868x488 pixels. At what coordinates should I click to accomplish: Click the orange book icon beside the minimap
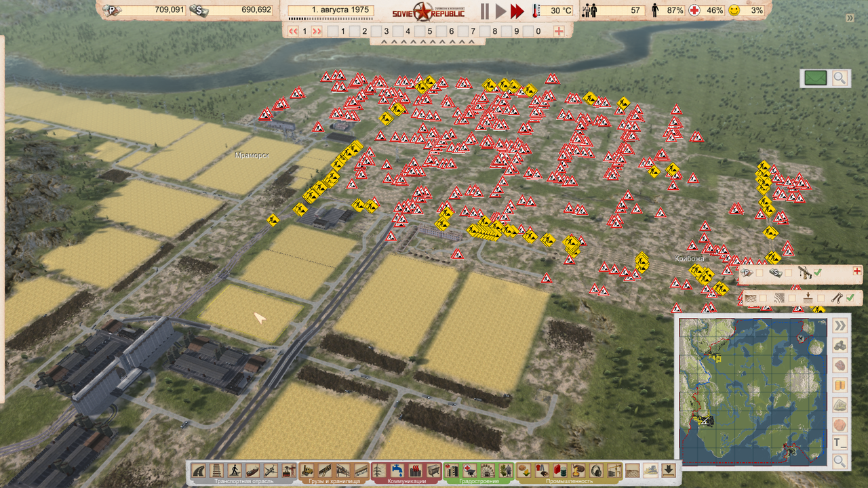pos(840,385)
